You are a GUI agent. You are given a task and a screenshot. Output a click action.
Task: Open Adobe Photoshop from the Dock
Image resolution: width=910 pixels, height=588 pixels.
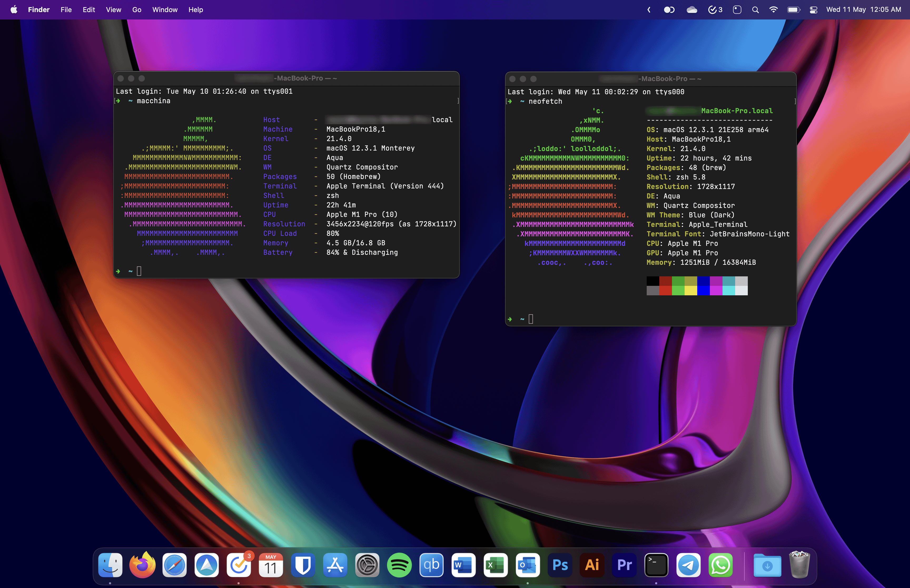(560, 565)
